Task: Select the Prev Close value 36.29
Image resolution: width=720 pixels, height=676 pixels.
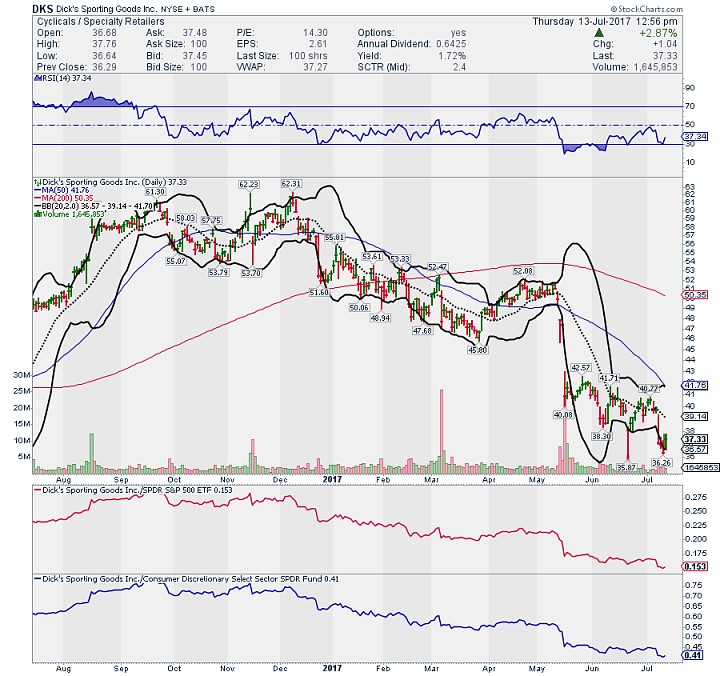Action: [104, 67]
